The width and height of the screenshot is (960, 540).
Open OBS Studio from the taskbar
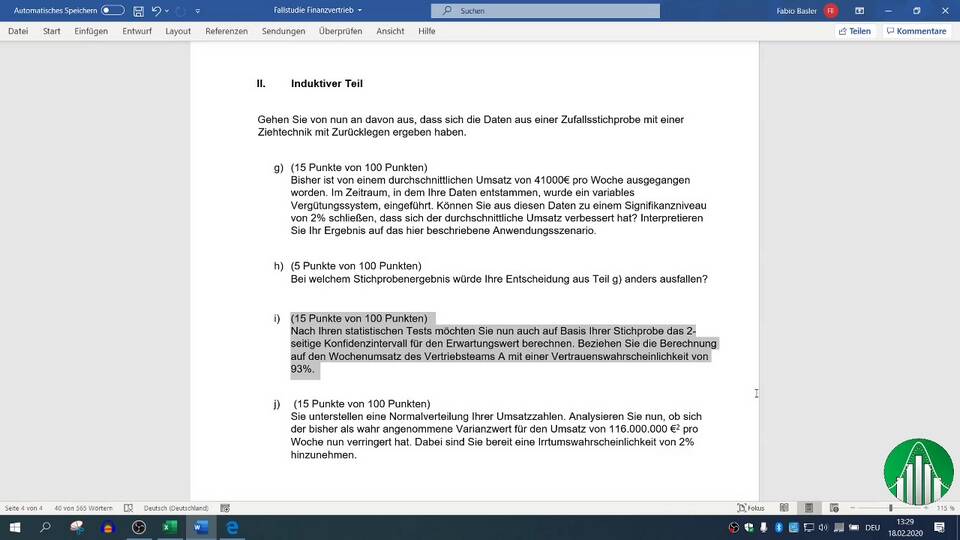(139, 527)
